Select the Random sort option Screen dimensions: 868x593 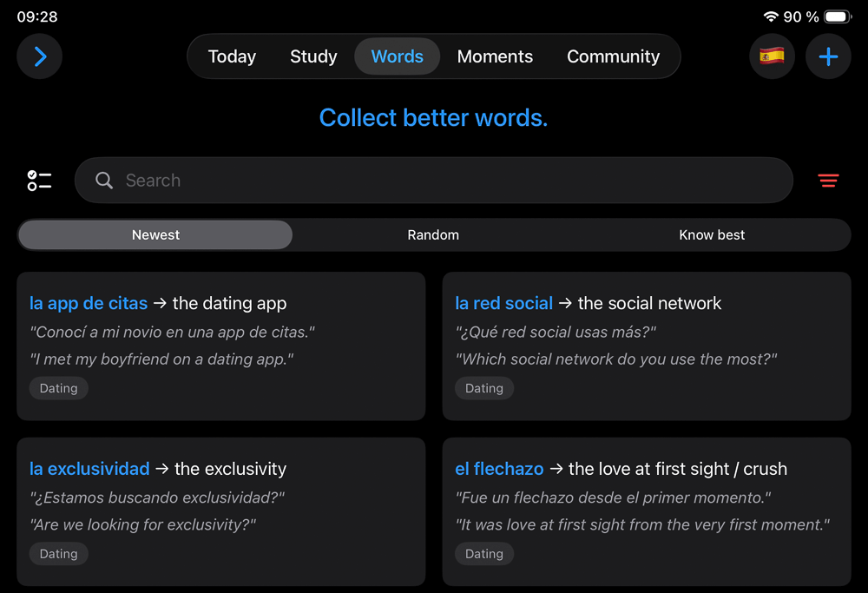tap(433, 234)
